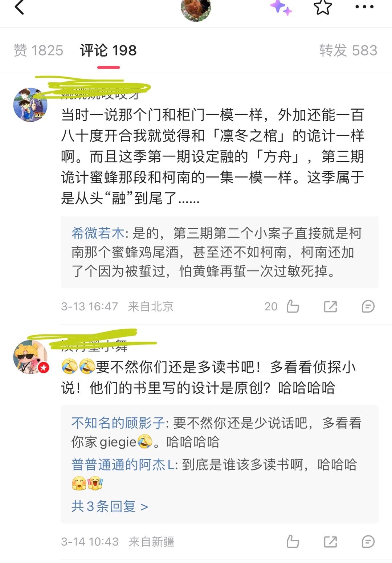This screenshot has height=563, width=392.
Task: Favorite the post with the star icon
Action: [x=323, y=7]
